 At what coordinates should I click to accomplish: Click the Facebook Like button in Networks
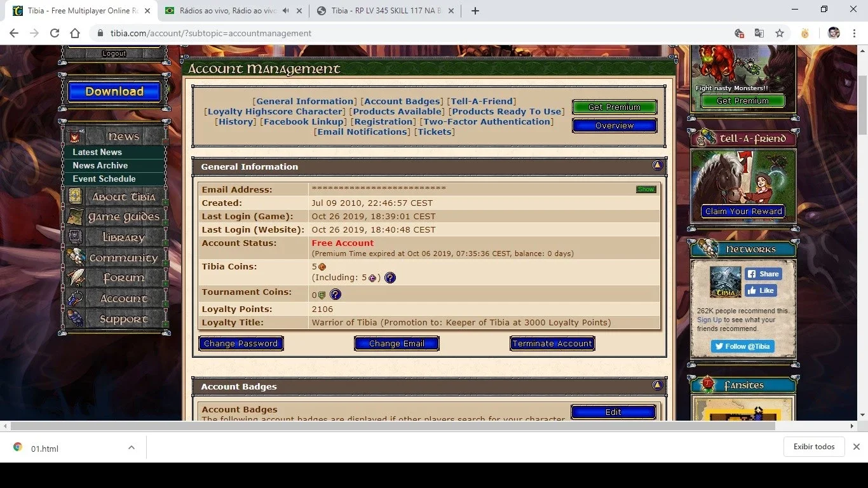(x=761, y=290)
